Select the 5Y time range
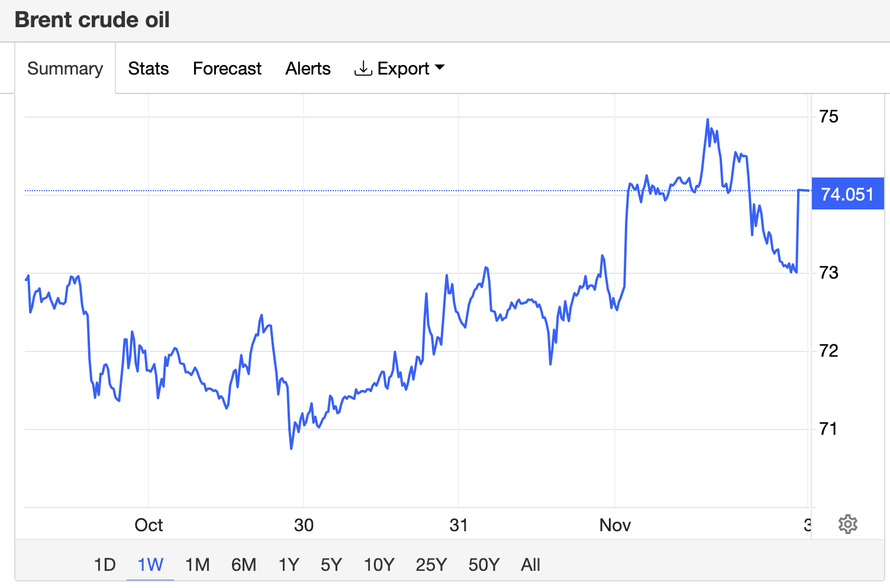Viewport: 890px width, 588px height. pyautogui.click(x=331, y=565)
